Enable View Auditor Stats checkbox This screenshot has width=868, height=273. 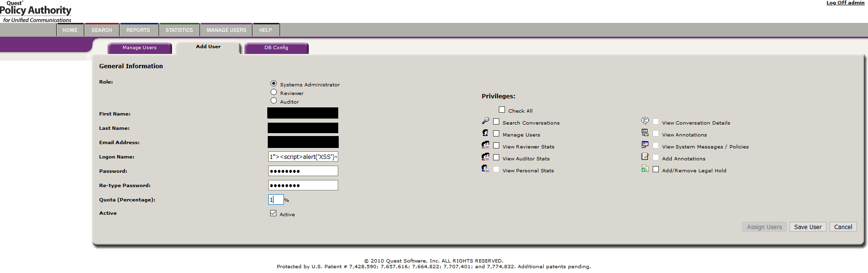(496, 157)
